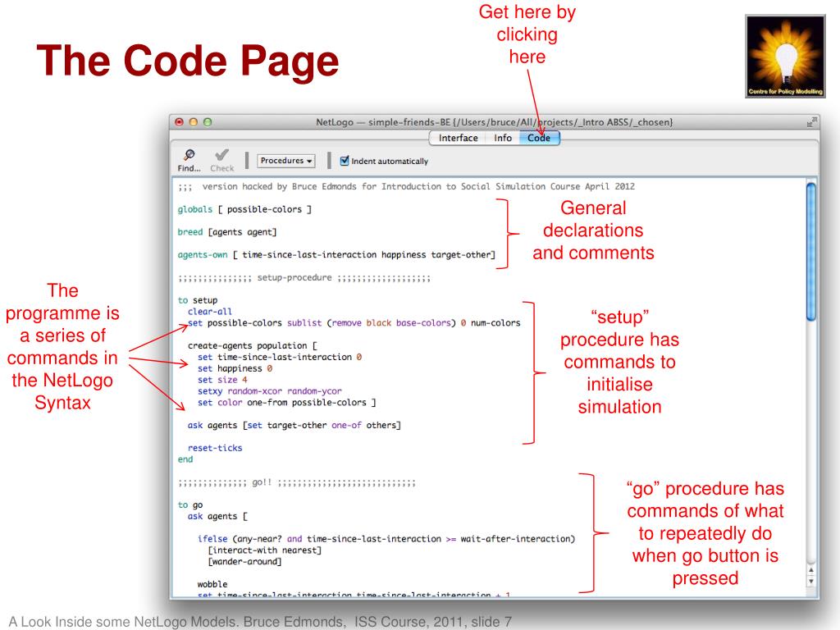Image resolution: width=840 pixels, height=630 pixels.
Task: Switch to the Interface tab
Action: pyautogui.click(x=458, y=138)
